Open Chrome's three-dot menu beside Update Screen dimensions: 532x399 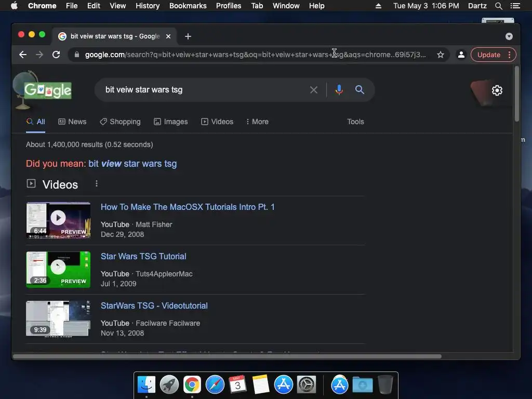tap(509, 55)
